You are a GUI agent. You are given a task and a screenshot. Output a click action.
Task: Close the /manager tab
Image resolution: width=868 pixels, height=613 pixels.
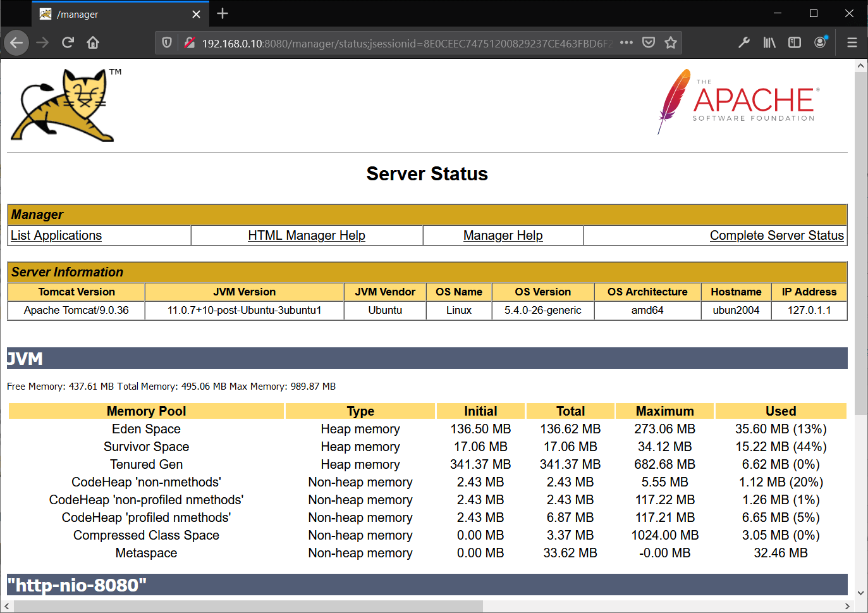[x=196, y=15]
